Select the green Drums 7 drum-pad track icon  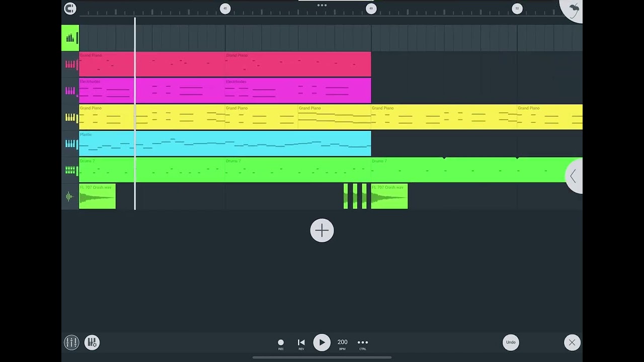tap(70, 170)
